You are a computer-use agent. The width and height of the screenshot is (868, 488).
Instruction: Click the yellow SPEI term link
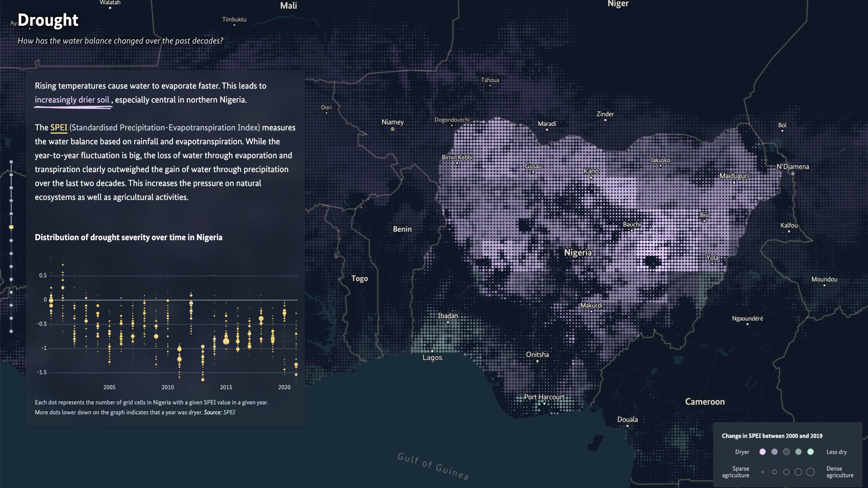pos(59,128)
